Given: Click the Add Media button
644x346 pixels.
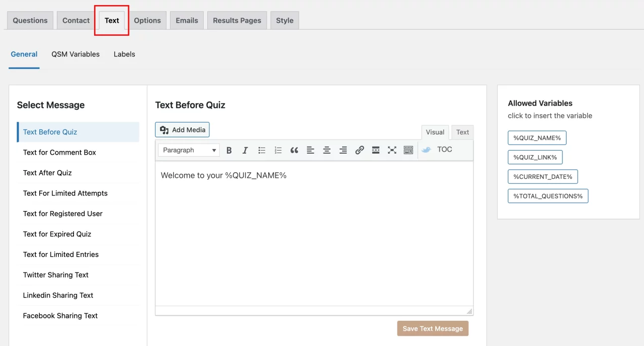Looking at the screenshot, I should [182, 129].
